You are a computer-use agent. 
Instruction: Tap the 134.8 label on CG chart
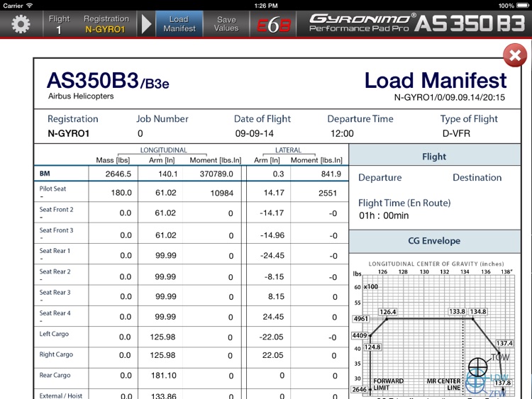[478, 312]
